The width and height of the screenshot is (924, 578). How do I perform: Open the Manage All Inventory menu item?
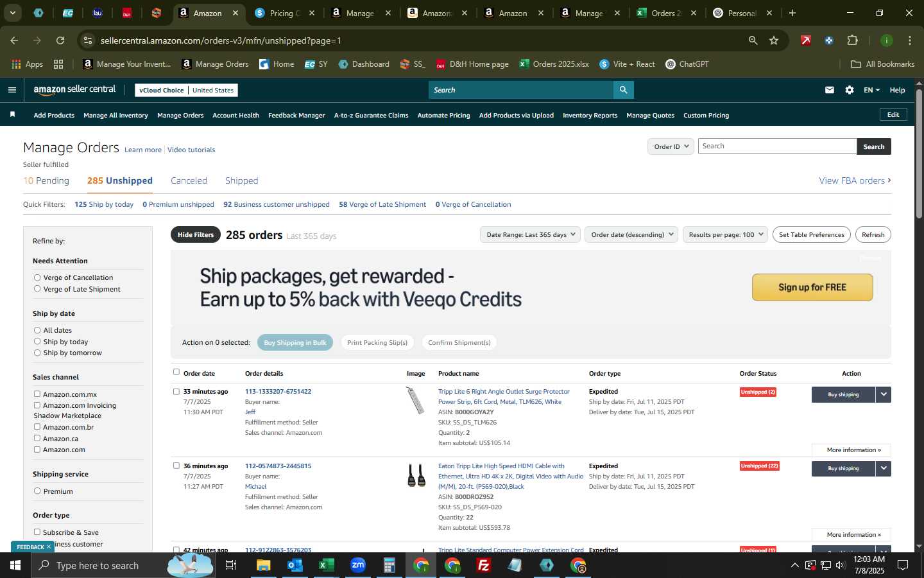point(116,115)
